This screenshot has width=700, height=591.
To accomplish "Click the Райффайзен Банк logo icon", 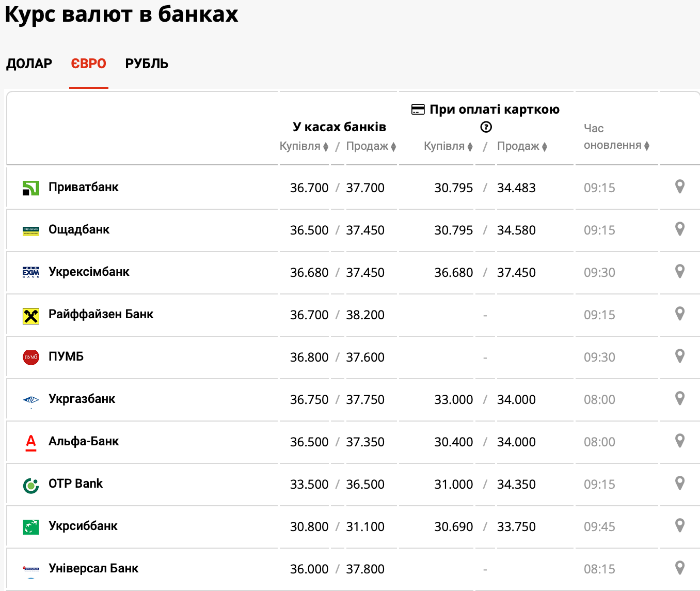I will pyautogui.click(x=31, y=316).
